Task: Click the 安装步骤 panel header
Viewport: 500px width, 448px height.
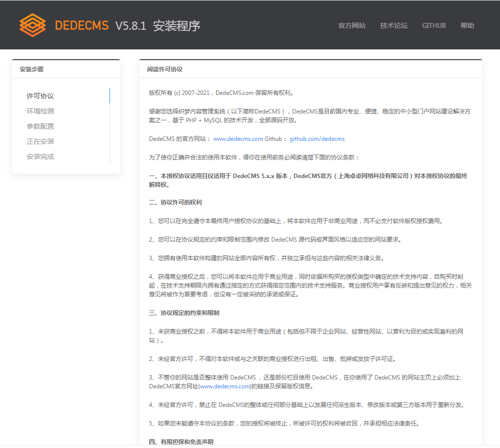Action: point(32,69)
